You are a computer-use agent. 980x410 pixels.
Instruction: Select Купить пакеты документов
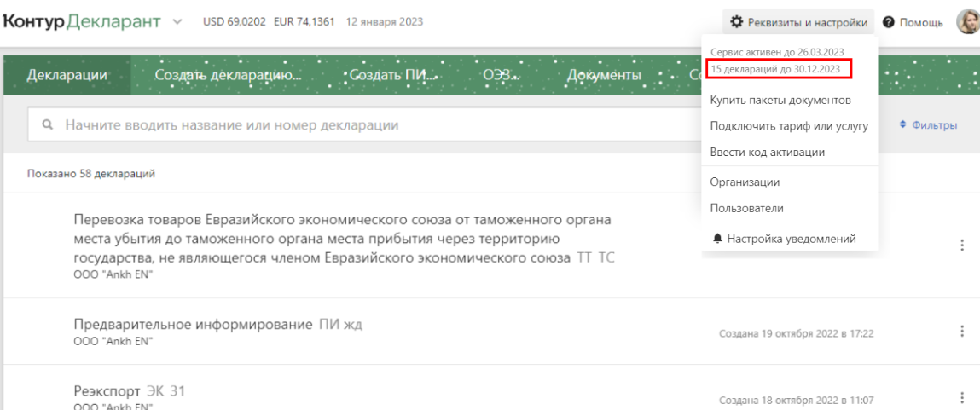coord(780,100)
